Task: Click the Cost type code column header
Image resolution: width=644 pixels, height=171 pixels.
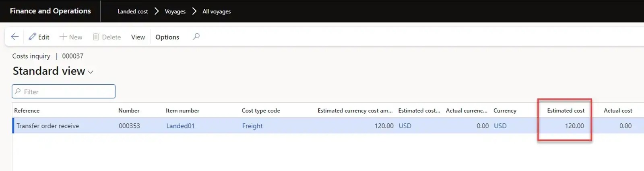Action: [x=261, y=111]
